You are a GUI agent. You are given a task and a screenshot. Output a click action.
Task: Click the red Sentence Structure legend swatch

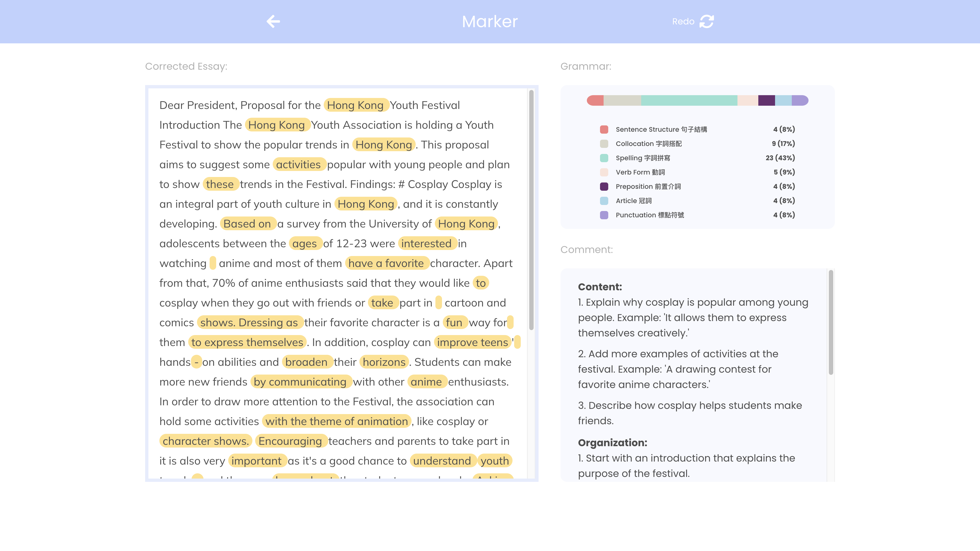pos(604,129)
